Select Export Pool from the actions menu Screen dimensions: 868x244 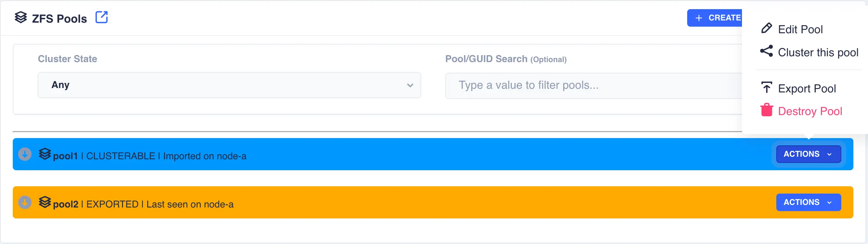click(x=807, y=88)
